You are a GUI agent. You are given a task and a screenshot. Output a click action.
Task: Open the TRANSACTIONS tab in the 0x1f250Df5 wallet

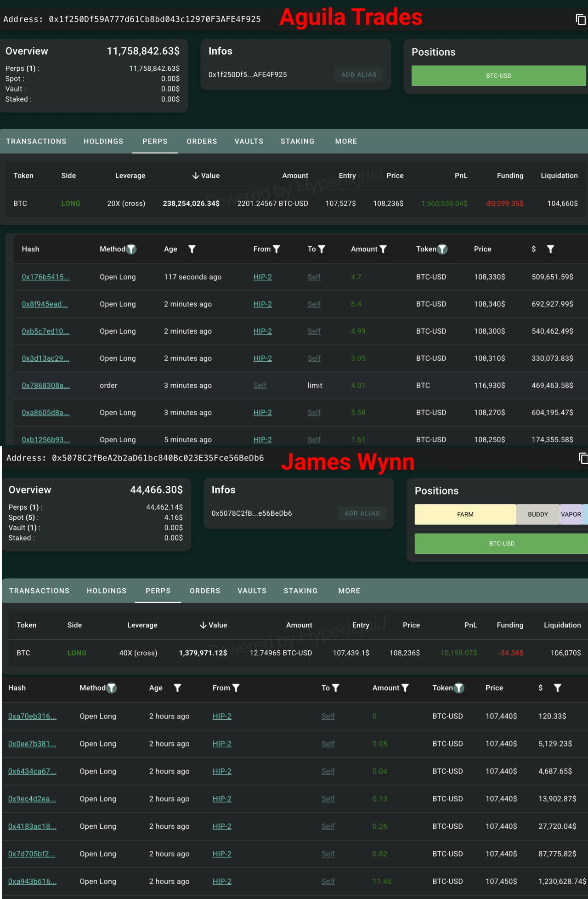pos(36,141)
